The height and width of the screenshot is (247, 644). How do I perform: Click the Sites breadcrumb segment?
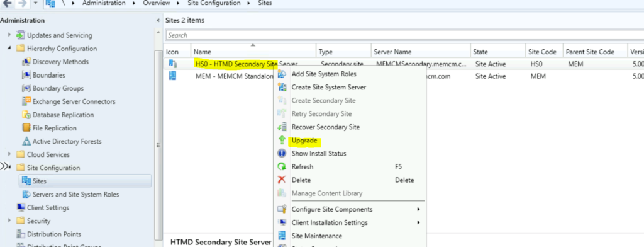click(x=265, y=3)
